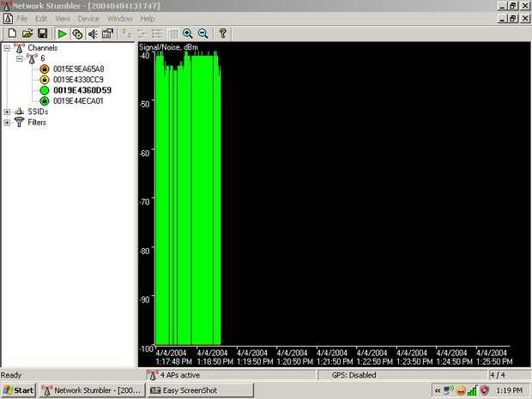Select access point 0019E4360D59

pyautogui.click(x=82, y=90)
